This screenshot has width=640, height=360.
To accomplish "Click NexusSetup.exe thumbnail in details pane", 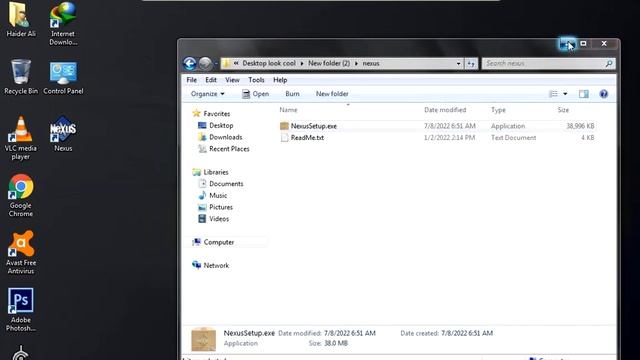I will pos(203,339).
